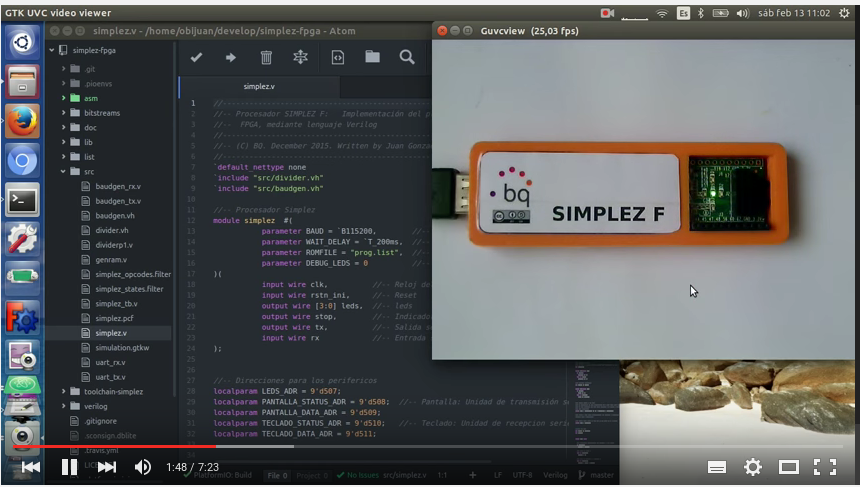This screenshot has height=487, width=860.
Task: Click the code file icon in toolbar
Action: (x=337, y=57)
